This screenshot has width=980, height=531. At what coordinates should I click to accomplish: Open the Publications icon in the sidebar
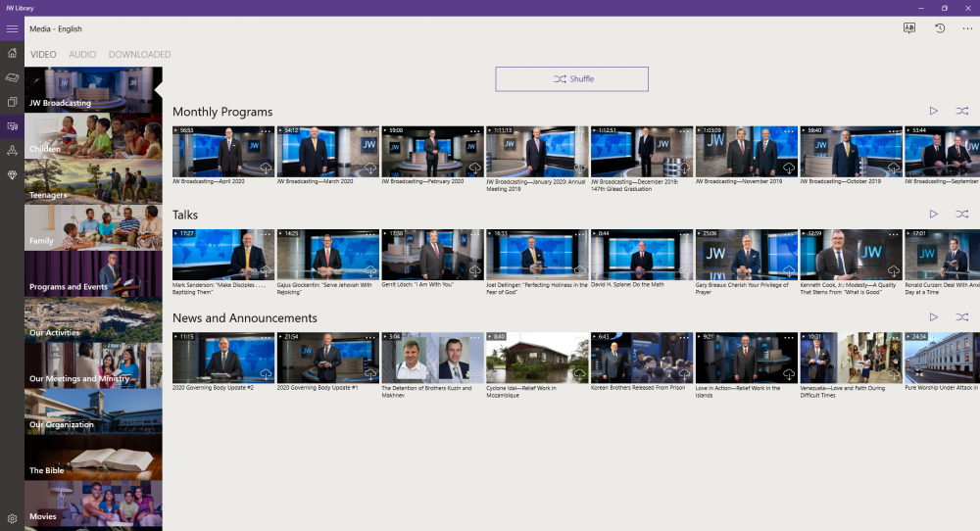[12, 102]
